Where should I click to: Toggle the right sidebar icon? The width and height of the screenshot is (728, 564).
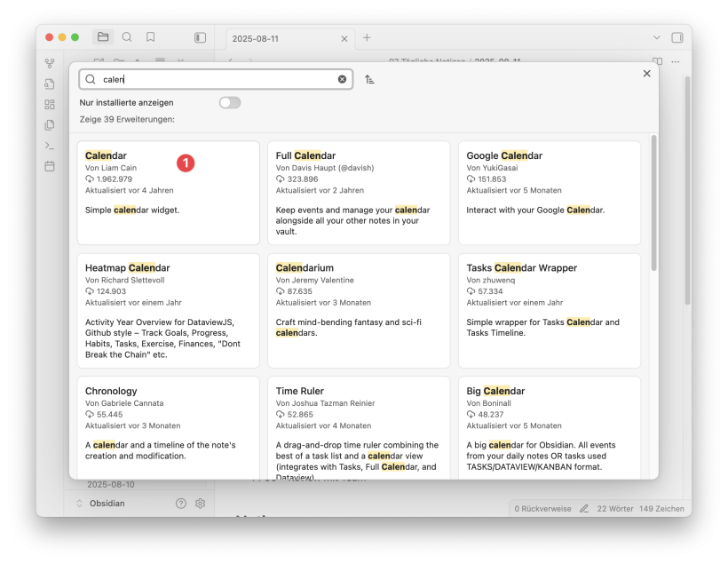click(677, 37)
